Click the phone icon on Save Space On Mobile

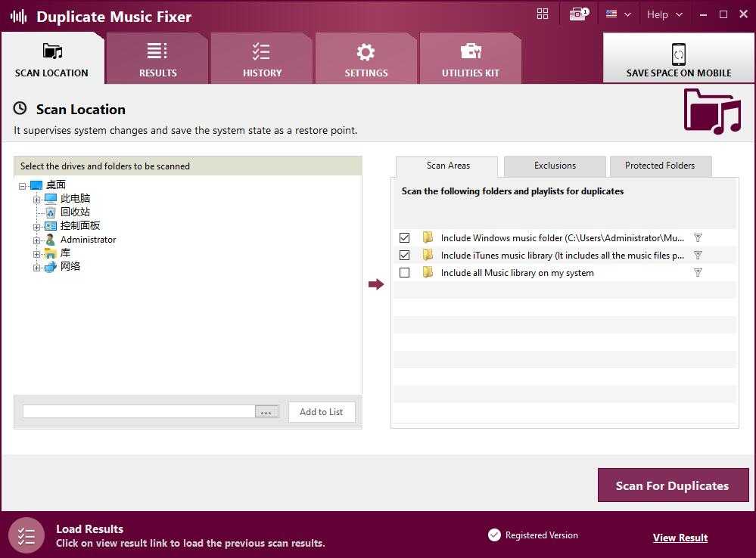coord(678,54)
